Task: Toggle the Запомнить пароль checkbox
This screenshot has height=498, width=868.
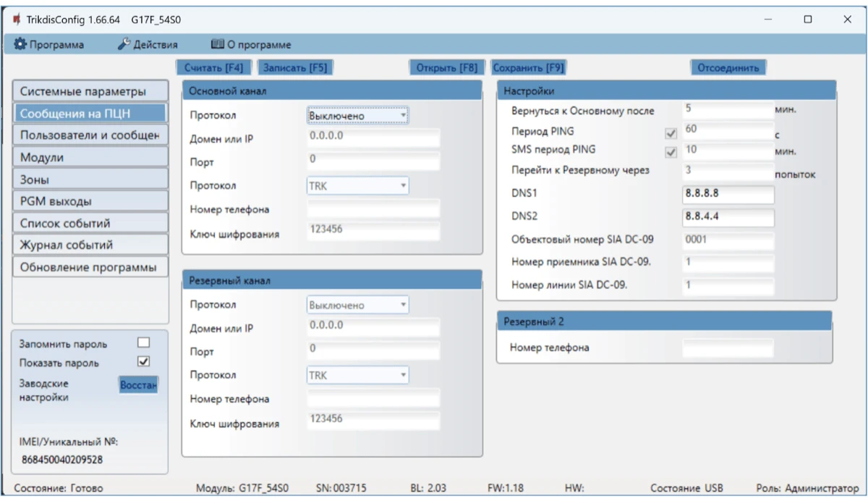Action: [143, 342]
